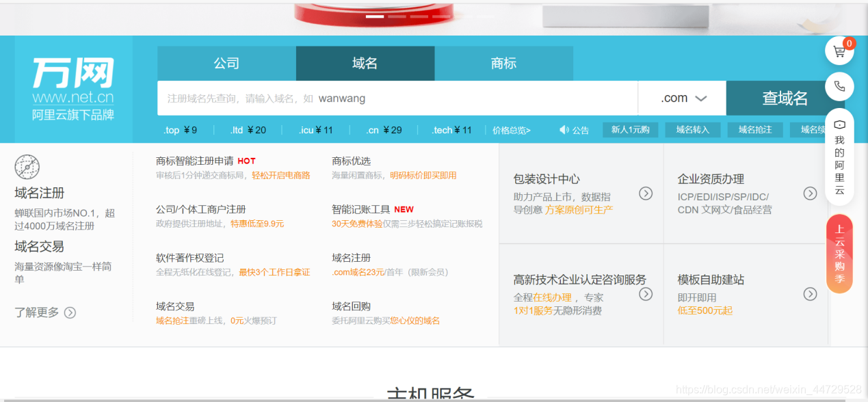Open the .com domain suffix dropdown
The width and height of the screenshot is (868, 402).
pos(682,98)
